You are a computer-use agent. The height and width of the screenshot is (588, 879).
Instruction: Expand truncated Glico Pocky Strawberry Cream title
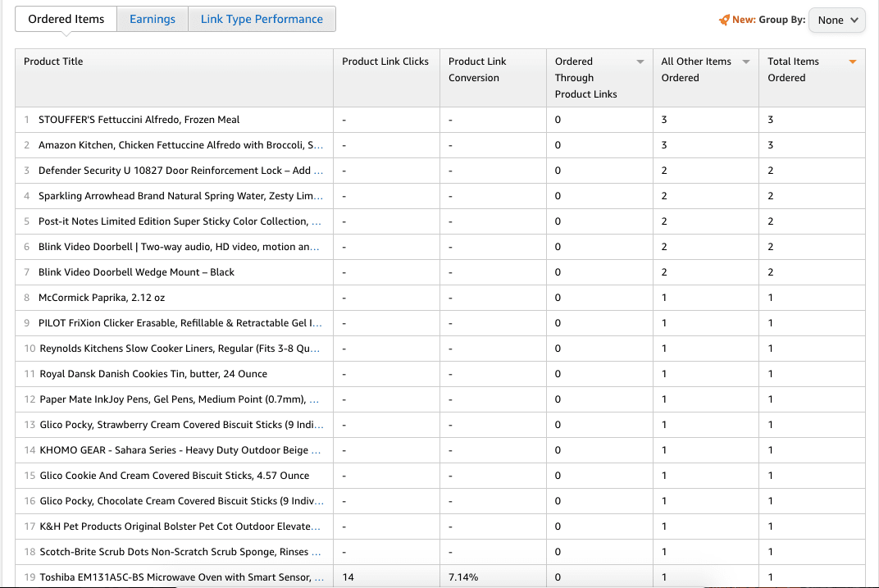pyautogui.click(x=319, y=426)
